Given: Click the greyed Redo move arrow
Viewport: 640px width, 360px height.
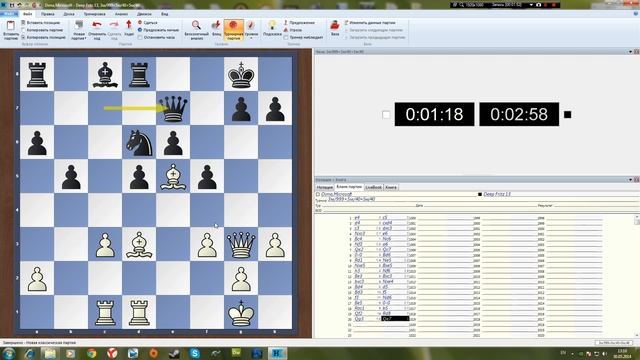Looking at the screenshot, I should 114,25.
